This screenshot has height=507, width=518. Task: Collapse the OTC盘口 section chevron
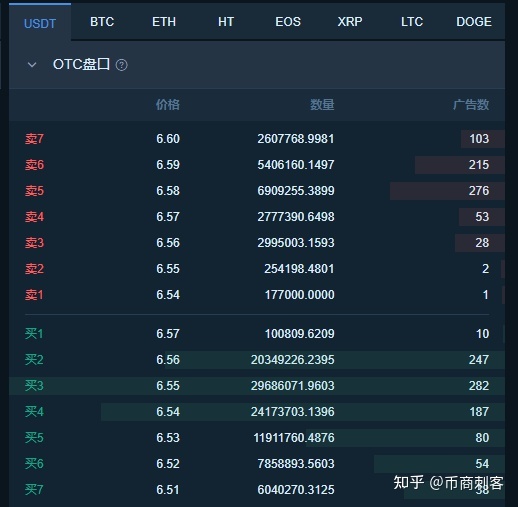coord(32,64)
